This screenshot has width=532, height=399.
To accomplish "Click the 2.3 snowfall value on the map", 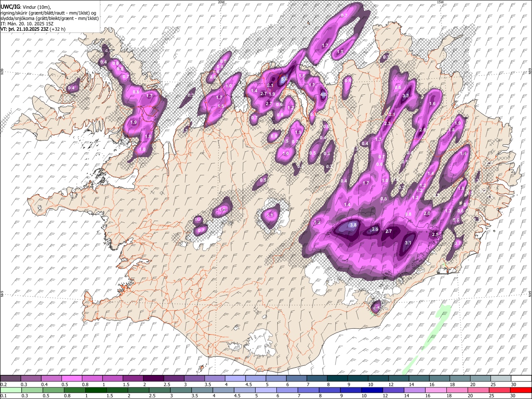I will pyautogui.click(x=388, y=124).
